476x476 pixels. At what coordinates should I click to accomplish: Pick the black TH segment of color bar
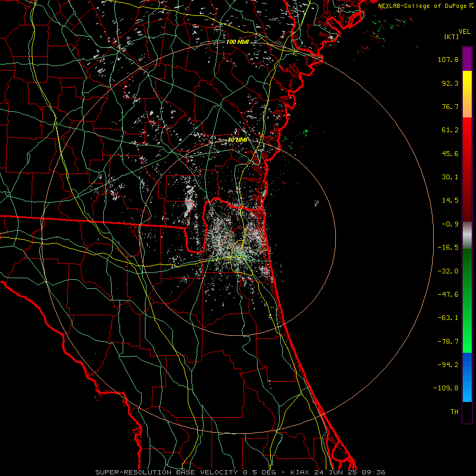pyautogui.click(x=467, y=412)
